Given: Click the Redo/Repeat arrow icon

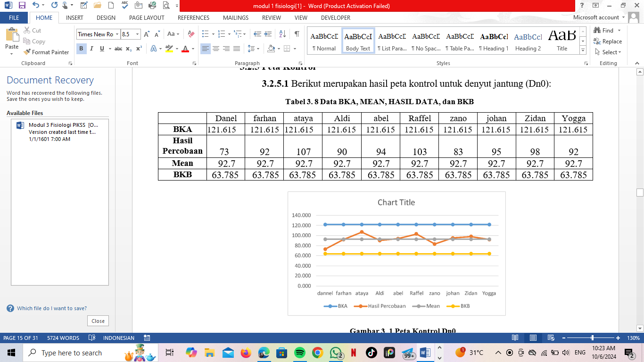Looking at the screenshot, I should tap(54, 6).
